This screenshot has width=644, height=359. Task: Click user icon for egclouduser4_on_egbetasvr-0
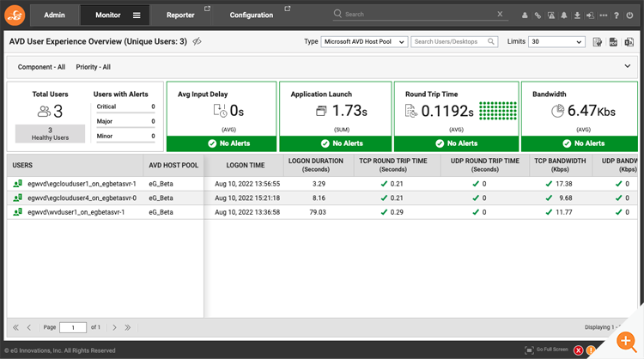pos(18,198)
